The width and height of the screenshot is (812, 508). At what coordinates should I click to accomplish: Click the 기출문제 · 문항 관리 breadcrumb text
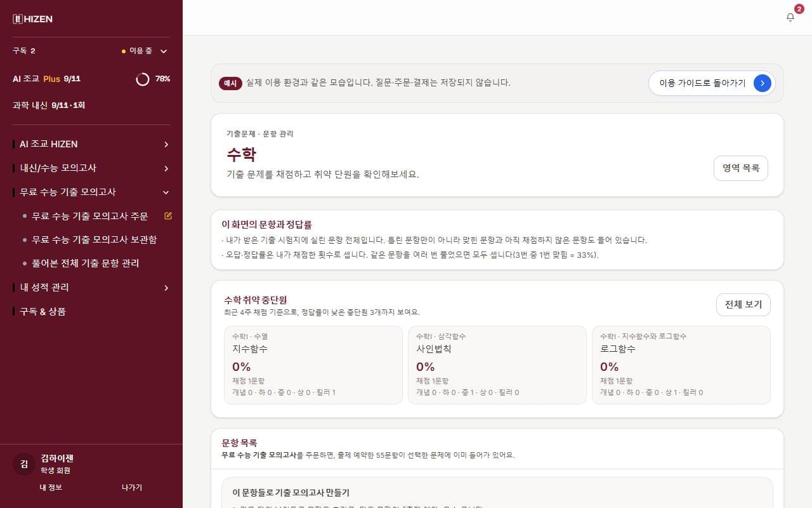point(260,134)
